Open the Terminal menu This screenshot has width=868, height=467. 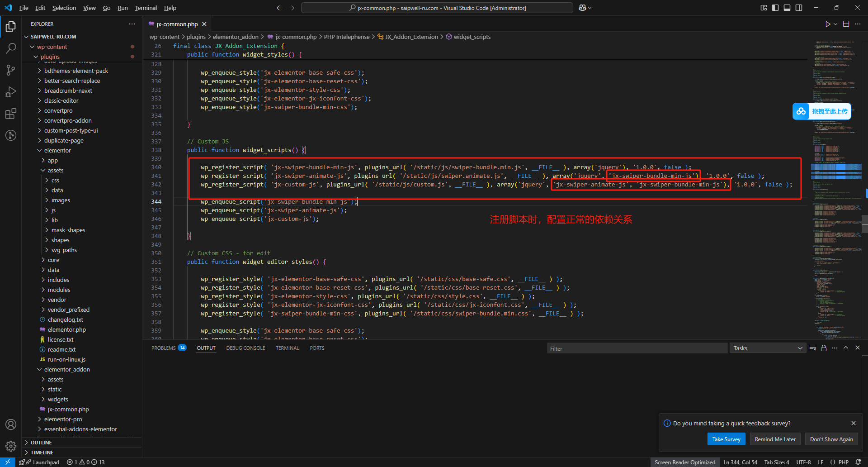146,8
